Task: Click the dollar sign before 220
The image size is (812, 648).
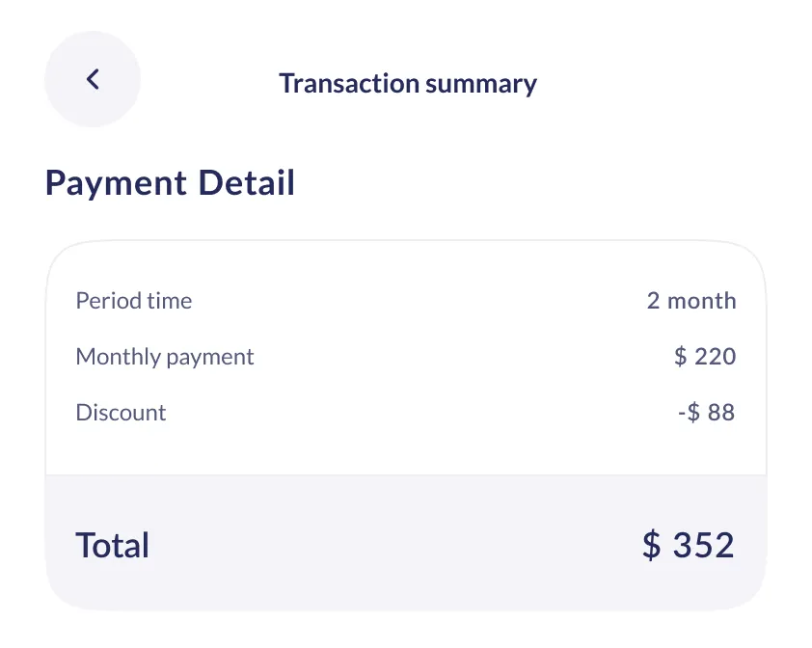Action: [681, 357]
